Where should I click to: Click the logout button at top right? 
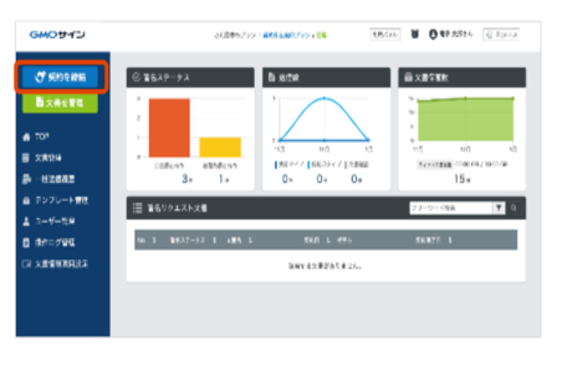coord(501,34)
